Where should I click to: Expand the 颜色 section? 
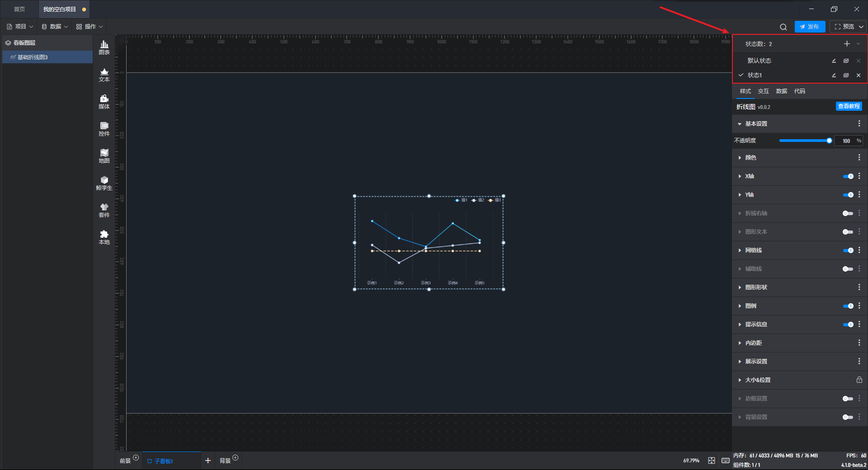[x=740, y=158]
